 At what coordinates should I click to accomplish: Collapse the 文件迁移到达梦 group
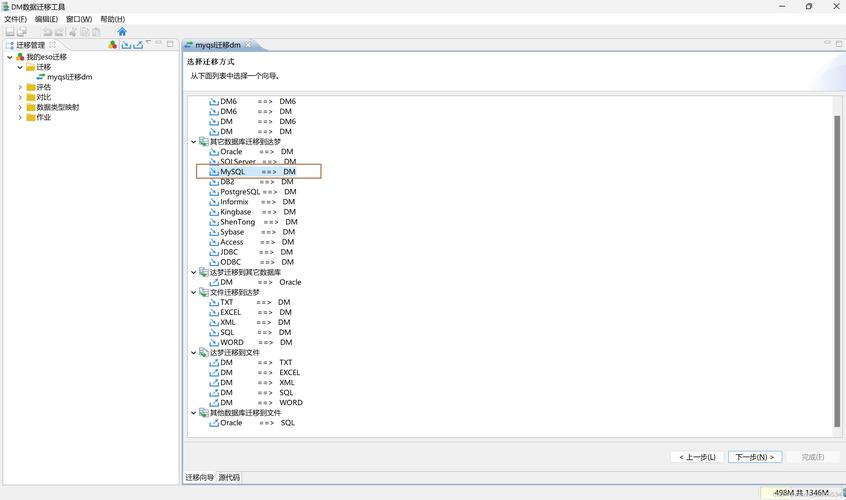click(x=194, y=292)
